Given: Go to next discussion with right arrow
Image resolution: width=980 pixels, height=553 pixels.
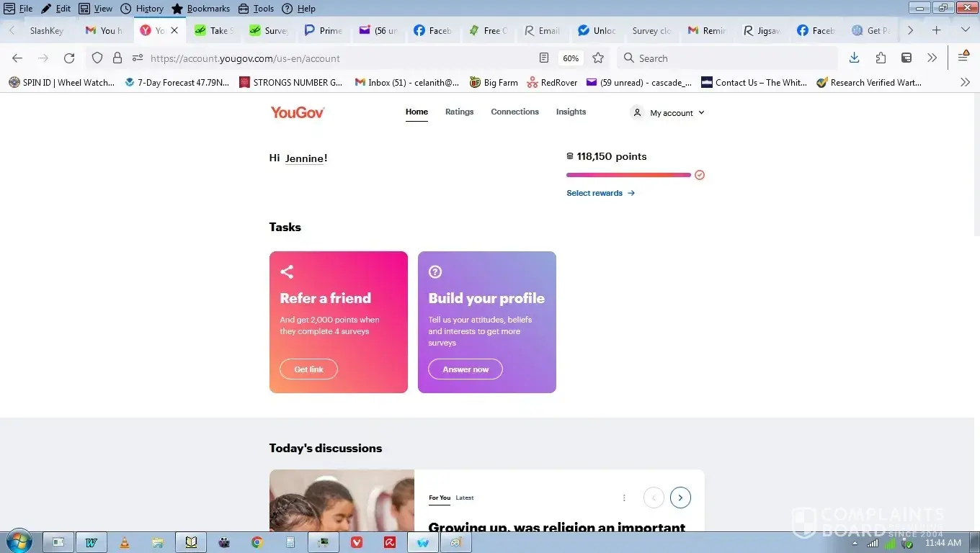Looking at the screenshot, I should coord(680,498).
